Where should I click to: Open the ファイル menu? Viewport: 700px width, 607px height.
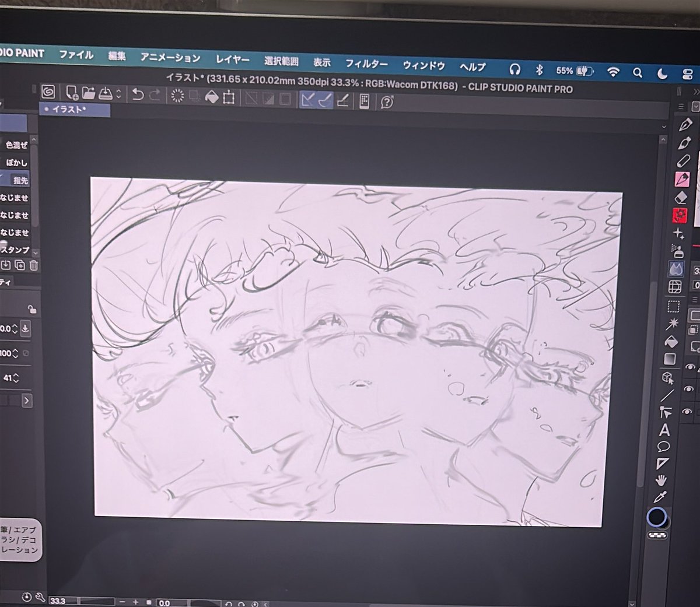click(x=76, y=55)
